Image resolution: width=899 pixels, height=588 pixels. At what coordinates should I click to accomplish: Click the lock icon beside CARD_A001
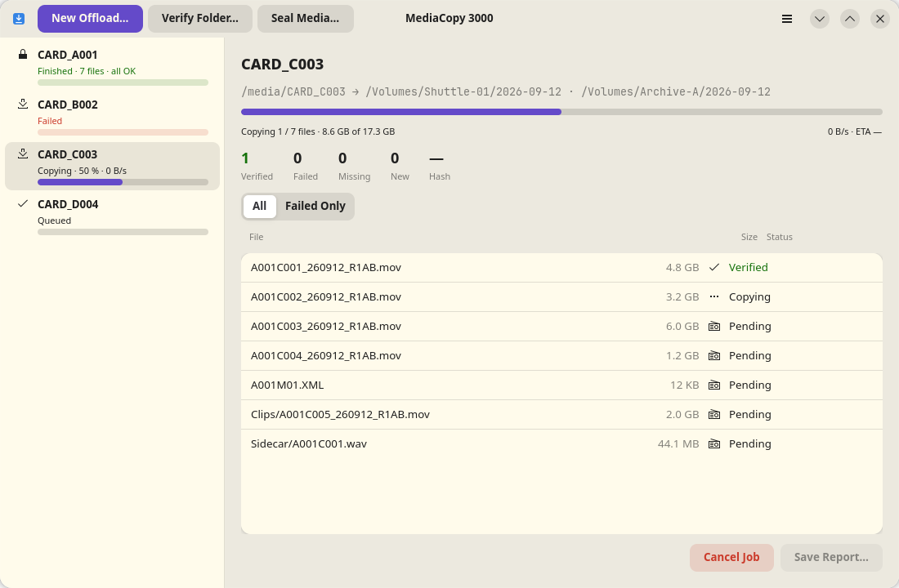(x=23, y=55)
